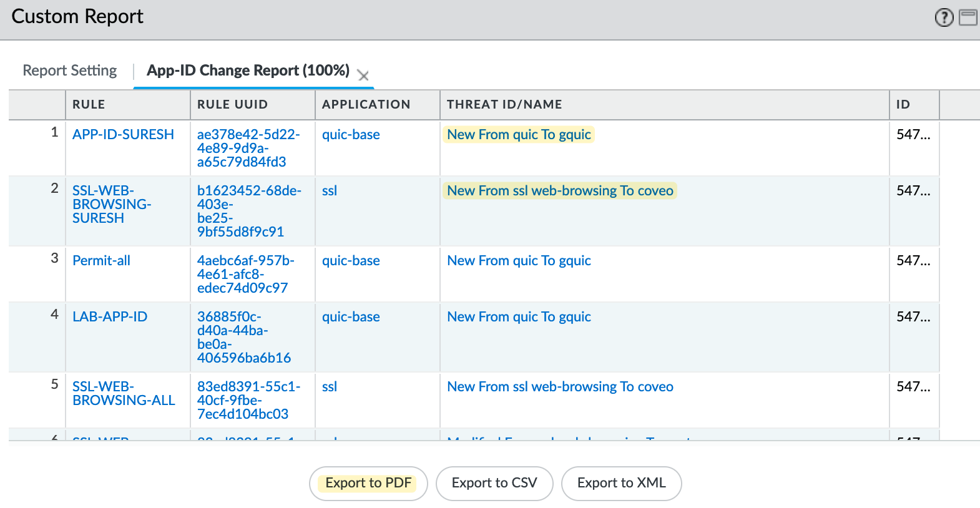Click quic-base application in LAB-APP-ID row

[x=351, y=317]
